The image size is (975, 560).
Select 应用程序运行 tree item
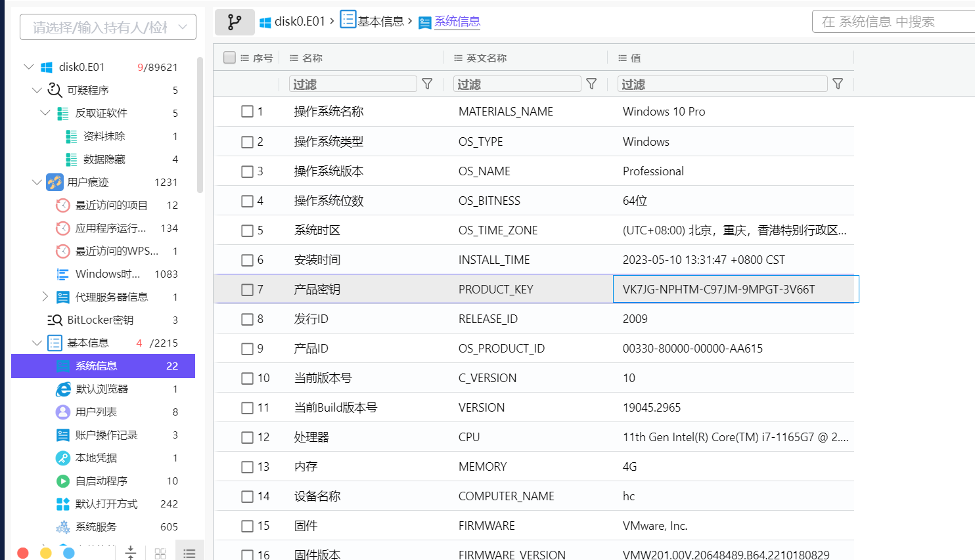point(110,228)
